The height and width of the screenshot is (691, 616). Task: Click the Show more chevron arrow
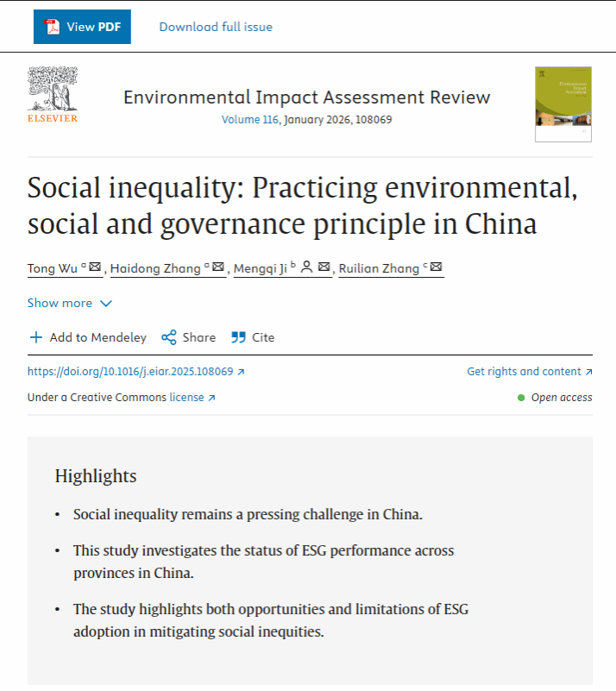tap(106, 304)
